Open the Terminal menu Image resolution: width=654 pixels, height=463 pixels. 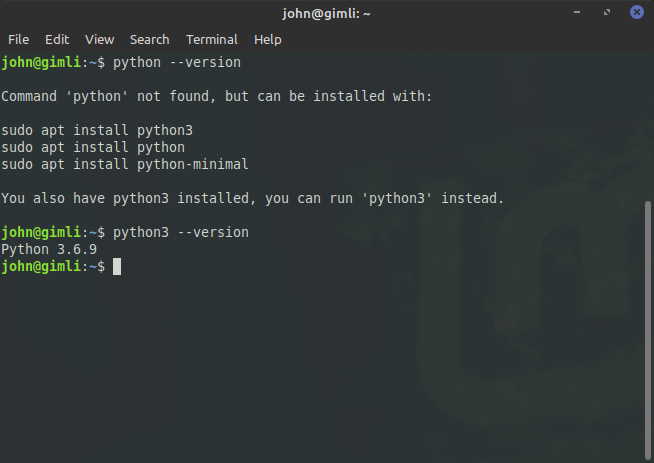click(x=211, y=40)
